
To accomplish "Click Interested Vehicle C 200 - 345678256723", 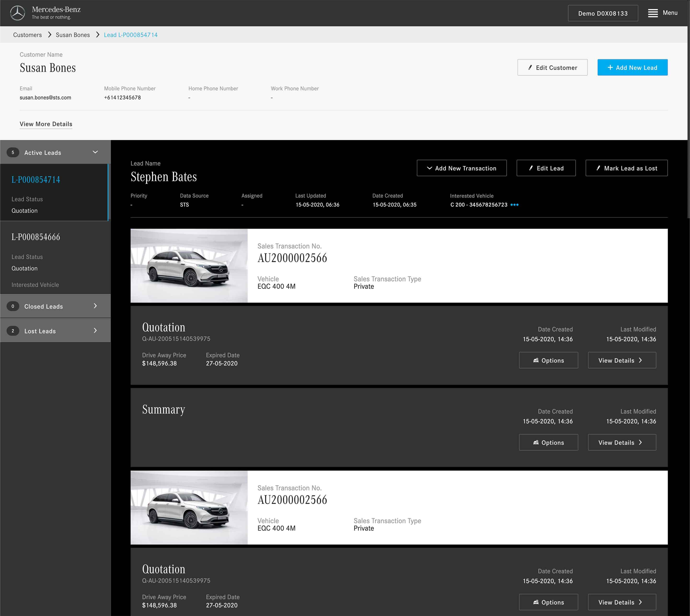I will pyautogui.click(x=479, y=205).
